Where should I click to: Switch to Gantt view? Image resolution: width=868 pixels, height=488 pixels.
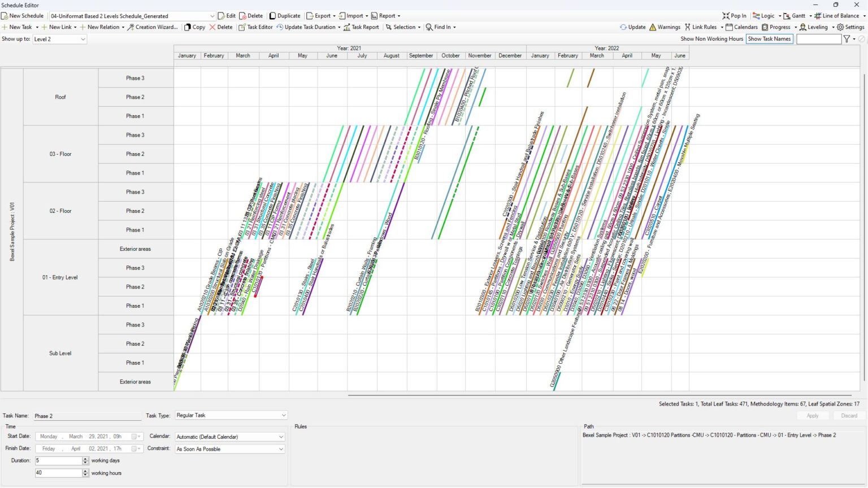[797, 15]
